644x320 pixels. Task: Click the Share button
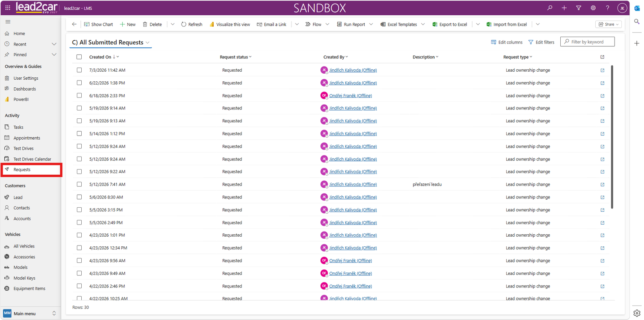click(x=609, y=25)
